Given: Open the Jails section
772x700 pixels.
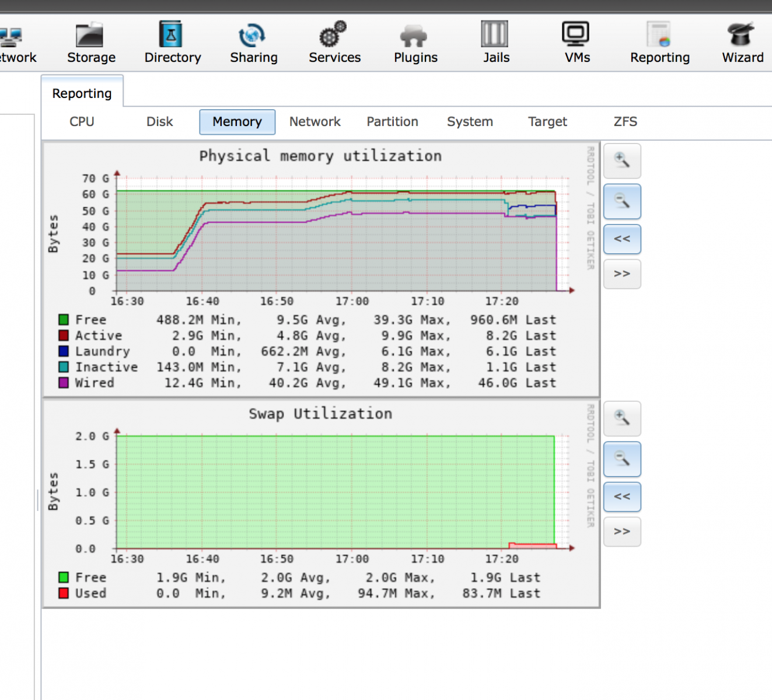Looking at the screenshot, I should point(496,43).
